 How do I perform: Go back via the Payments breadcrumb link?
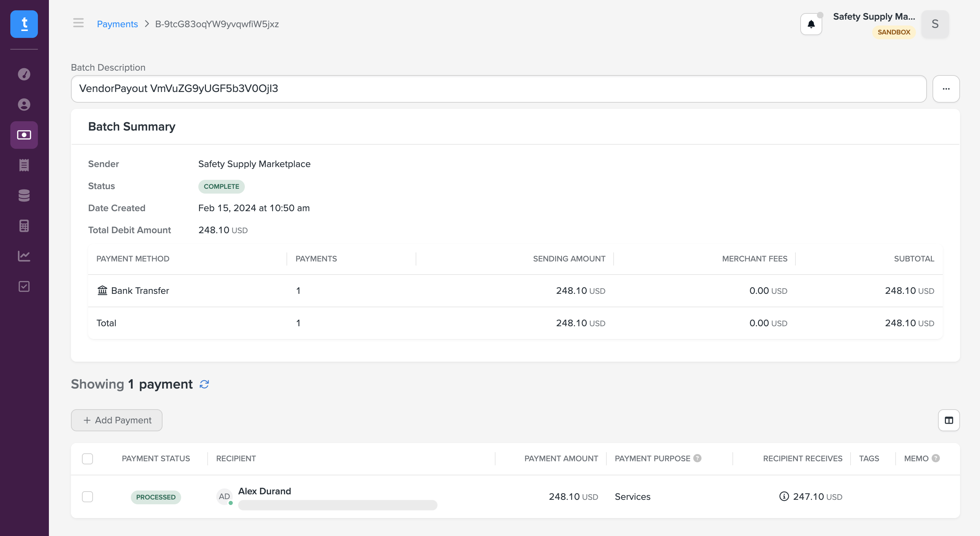click(x=117, y=24)
